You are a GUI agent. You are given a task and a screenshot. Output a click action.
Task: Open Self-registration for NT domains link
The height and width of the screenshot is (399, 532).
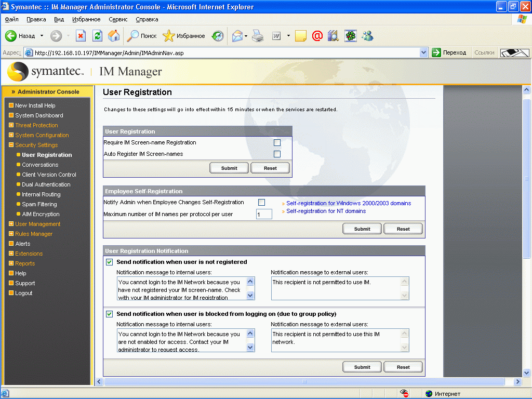click(x=326, y=211)
